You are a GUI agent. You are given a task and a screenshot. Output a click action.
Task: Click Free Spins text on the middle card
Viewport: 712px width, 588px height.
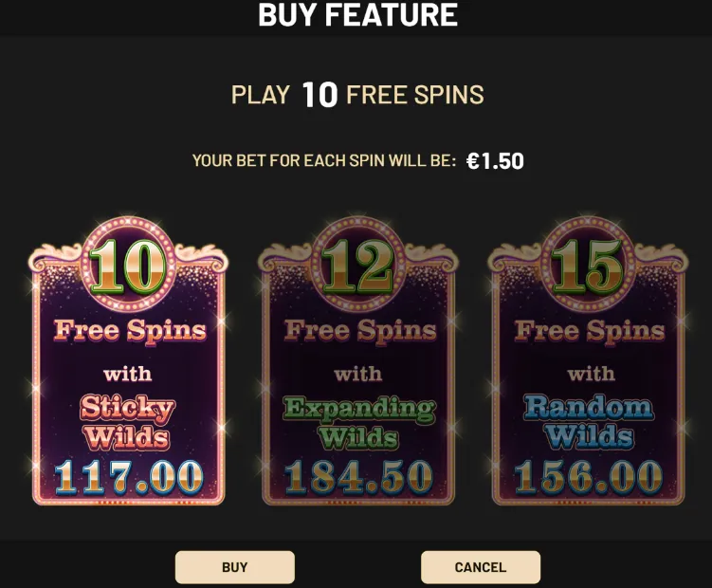point(360,330)
